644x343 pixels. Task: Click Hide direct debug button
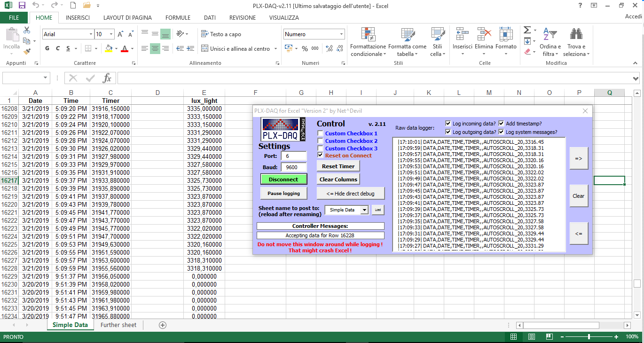[351, 193]
